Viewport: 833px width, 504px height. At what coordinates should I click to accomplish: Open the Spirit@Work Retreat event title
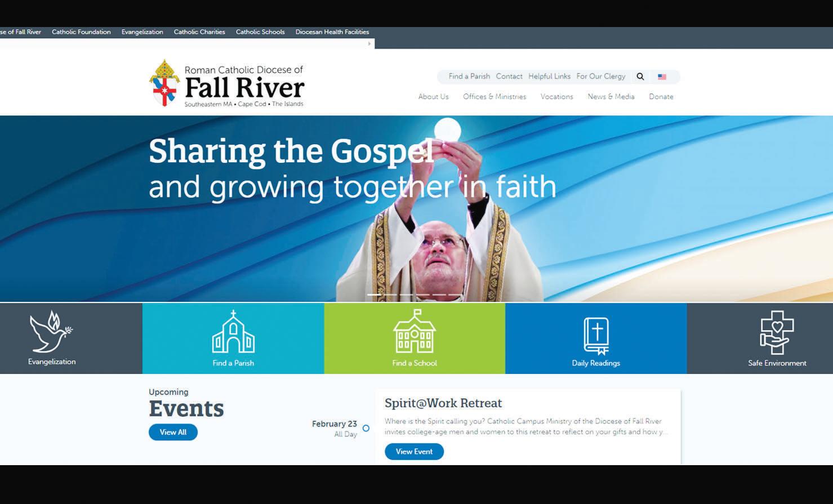[443, 403]
